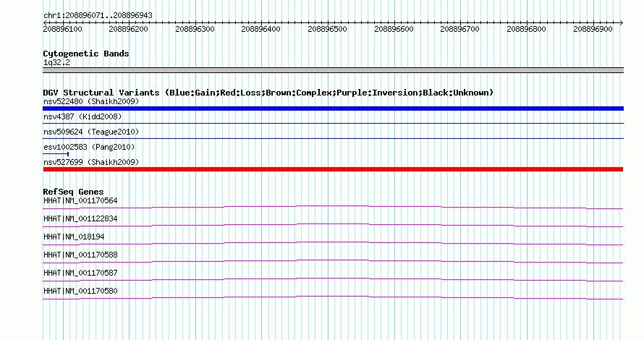The image size is (644, 340).
Task: Open variant nsv509624 (Teague2010) label
Action: [91, 132]
